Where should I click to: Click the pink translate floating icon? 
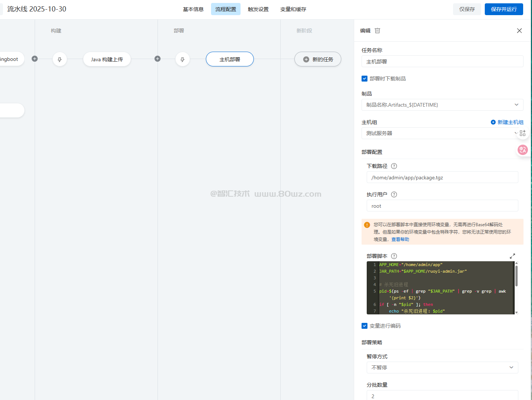click(522, 150)
